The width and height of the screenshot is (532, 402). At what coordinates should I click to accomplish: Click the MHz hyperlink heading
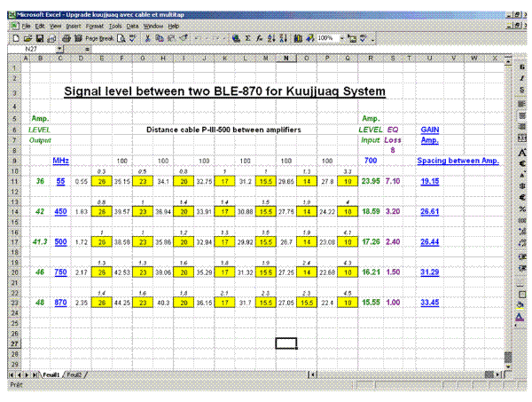[60, 161]
